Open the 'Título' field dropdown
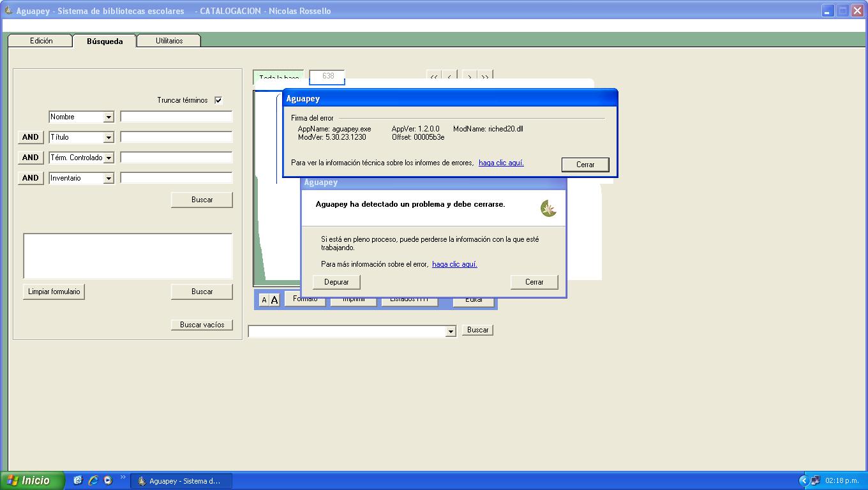The width and height of the screenshot is (868, 490). click(x=108, y=138)
